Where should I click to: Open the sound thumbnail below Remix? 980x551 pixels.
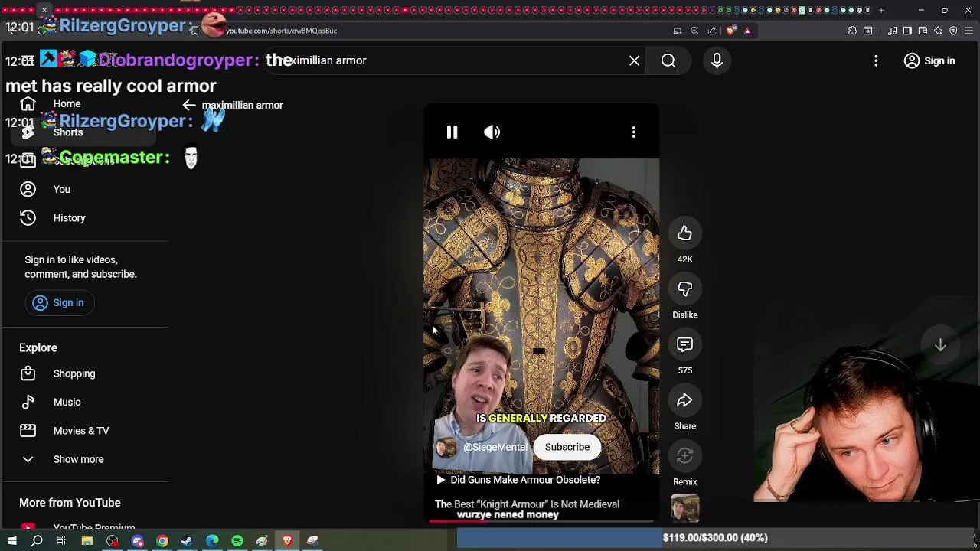point(684,509)
